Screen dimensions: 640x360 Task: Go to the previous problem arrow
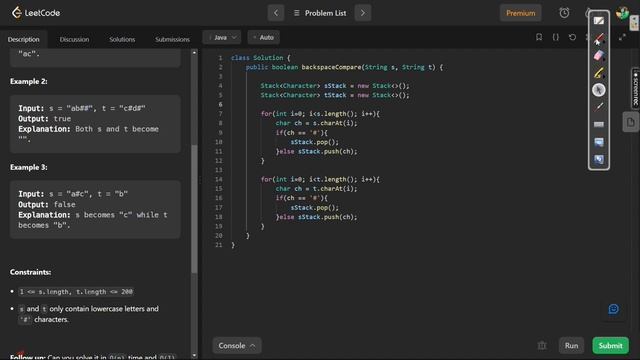(276, 13)
